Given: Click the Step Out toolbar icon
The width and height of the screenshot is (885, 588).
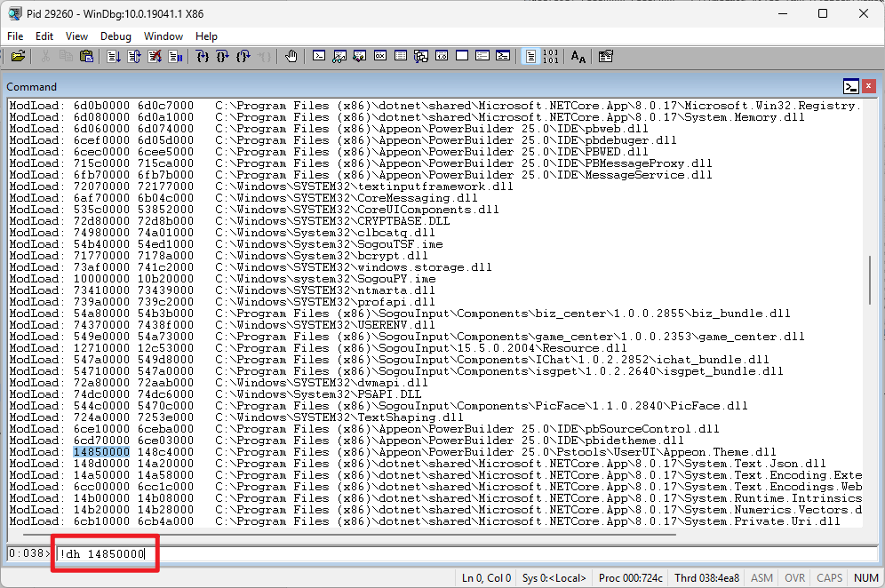Looking at the screenshot, I should [x=243, y=57].
